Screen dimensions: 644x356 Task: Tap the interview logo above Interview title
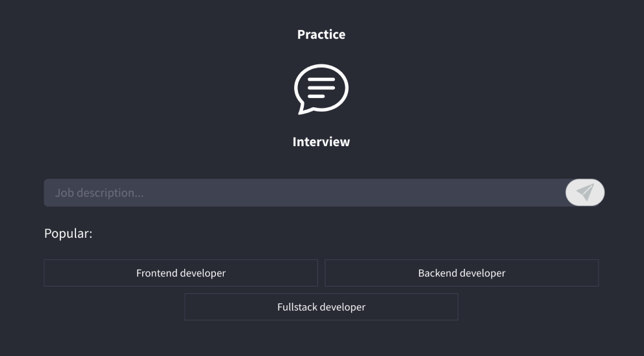[x=321, y=88]
